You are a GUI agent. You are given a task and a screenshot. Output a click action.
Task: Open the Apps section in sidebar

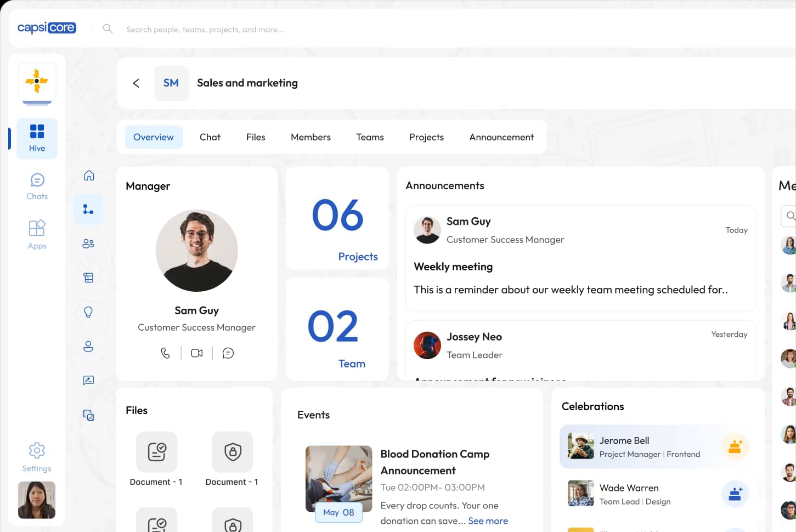point(37,235)
